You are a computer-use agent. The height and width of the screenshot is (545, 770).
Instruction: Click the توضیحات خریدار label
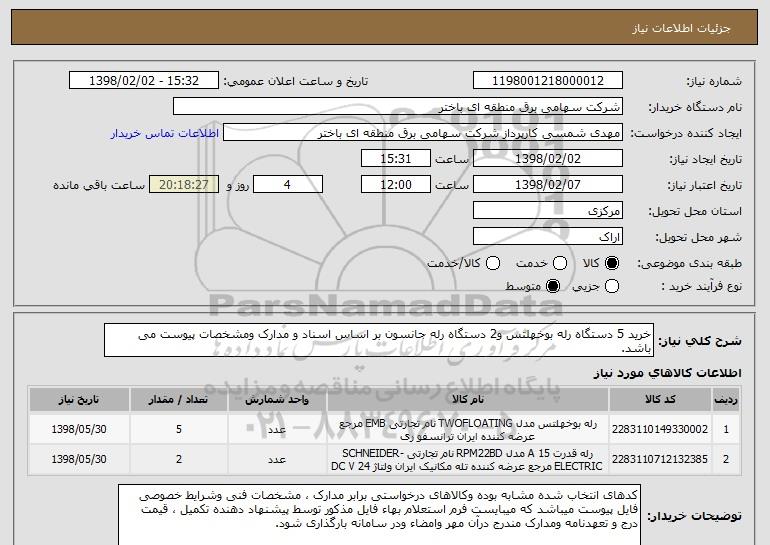tap(694, 516)
